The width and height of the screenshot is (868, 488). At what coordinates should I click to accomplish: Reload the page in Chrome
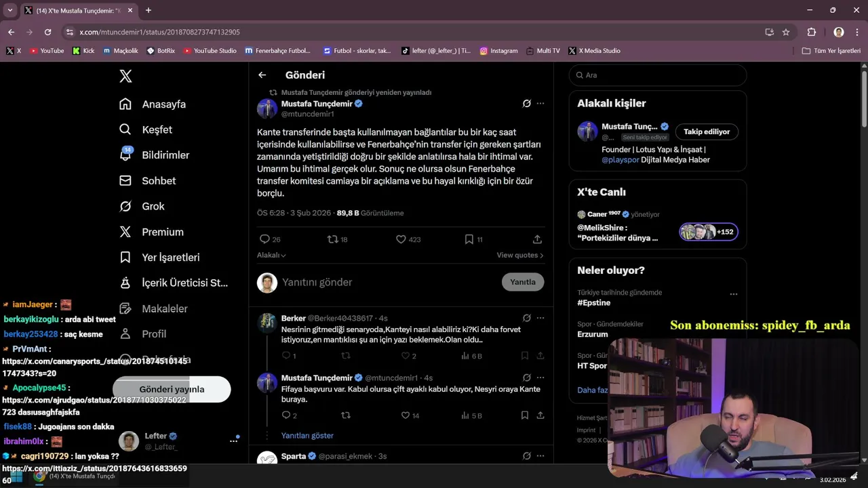[x=47, y=32]
